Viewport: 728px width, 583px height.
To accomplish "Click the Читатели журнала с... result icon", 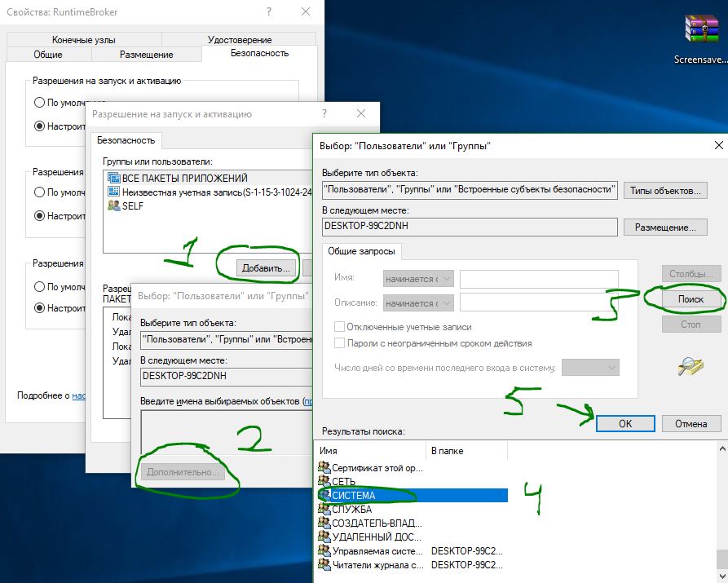I will click(324, 565).
